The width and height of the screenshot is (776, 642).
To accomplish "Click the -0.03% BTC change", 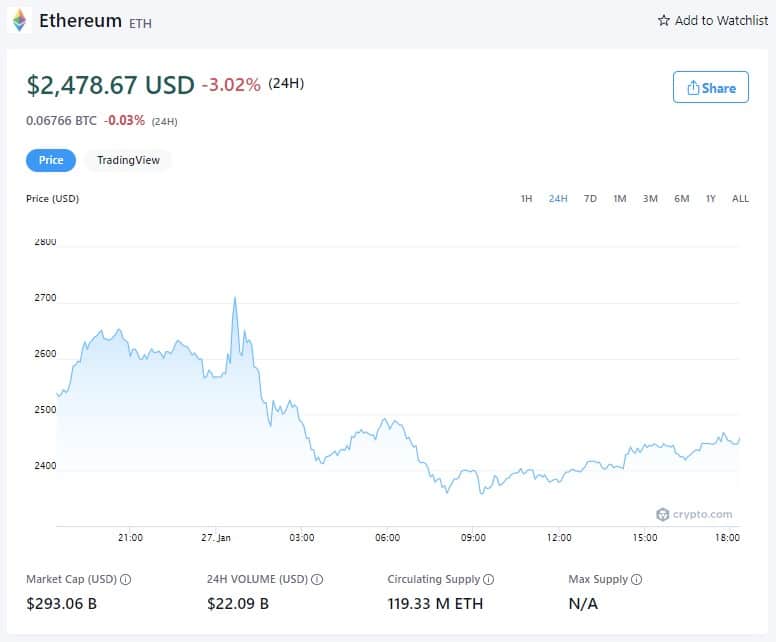I will click(124, 120).
